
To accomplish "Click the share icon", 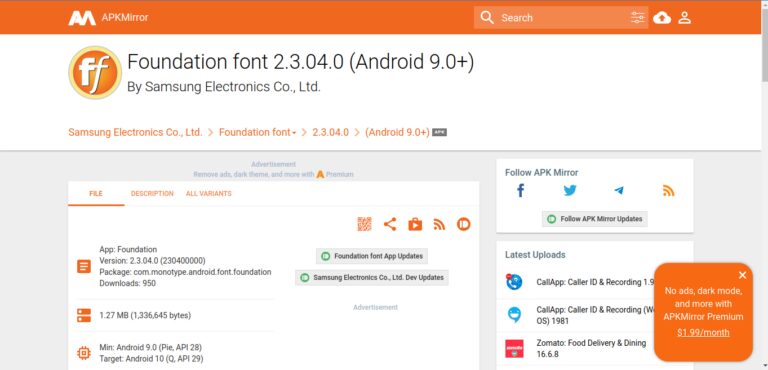I will coord(390,224).
